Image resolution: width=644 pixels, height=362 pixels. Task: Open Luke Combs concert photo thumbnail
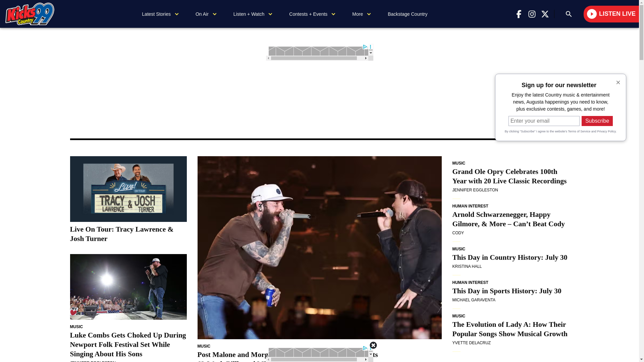(x=128, y=287)
